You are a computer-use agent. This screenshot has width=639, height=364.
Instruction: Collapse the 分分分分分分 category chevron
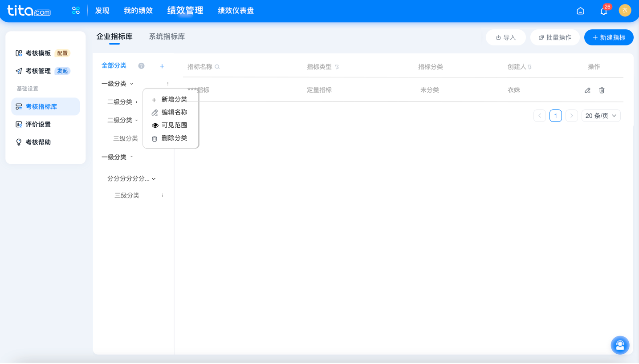tap(154, 179)
